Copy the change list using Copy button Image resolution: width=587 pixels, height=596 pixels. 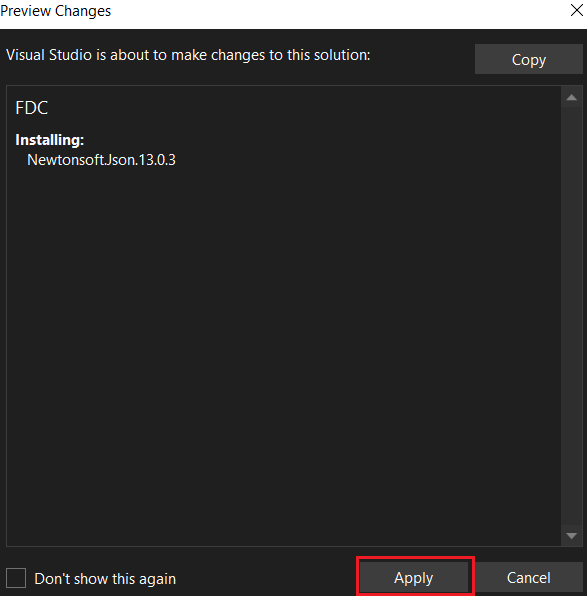pos(528,59)
